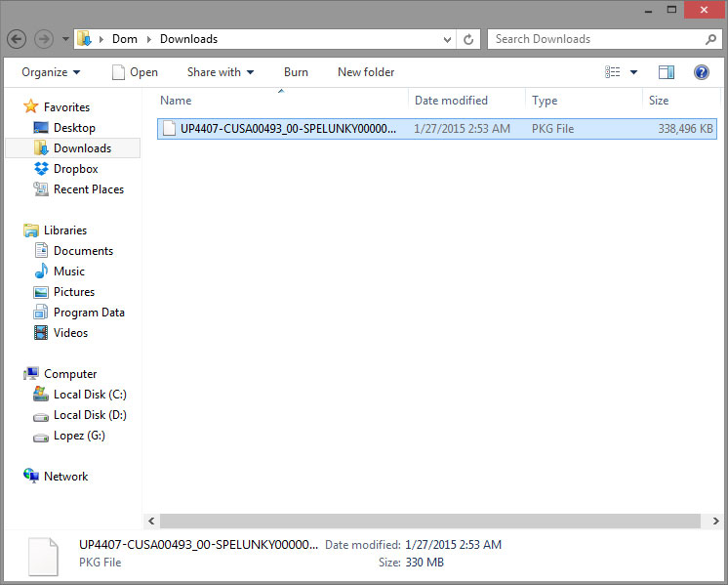Toggle the preview pane
This screenshot has height=585, width=728.
click(667, 72)
